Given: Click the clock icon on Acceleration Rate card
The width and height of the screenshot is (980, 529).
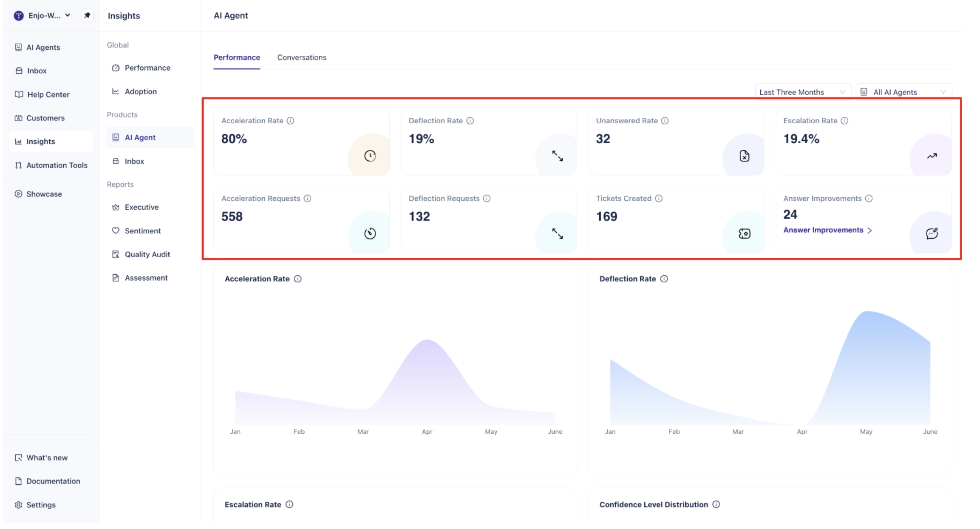Looking at the screenshot, I should 370,156.
